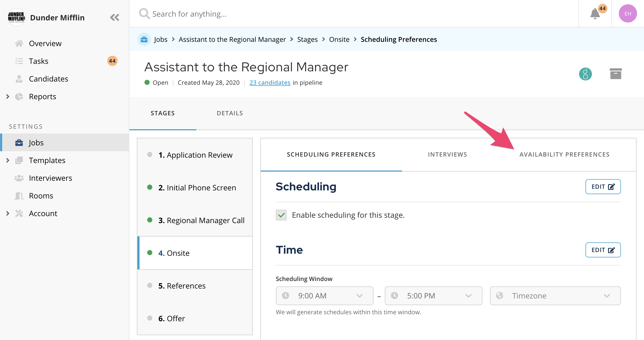Go to Assistant to the Regional Manager breadcrumb
This screenshot has width=644, height=340.
tap(232, 39)
